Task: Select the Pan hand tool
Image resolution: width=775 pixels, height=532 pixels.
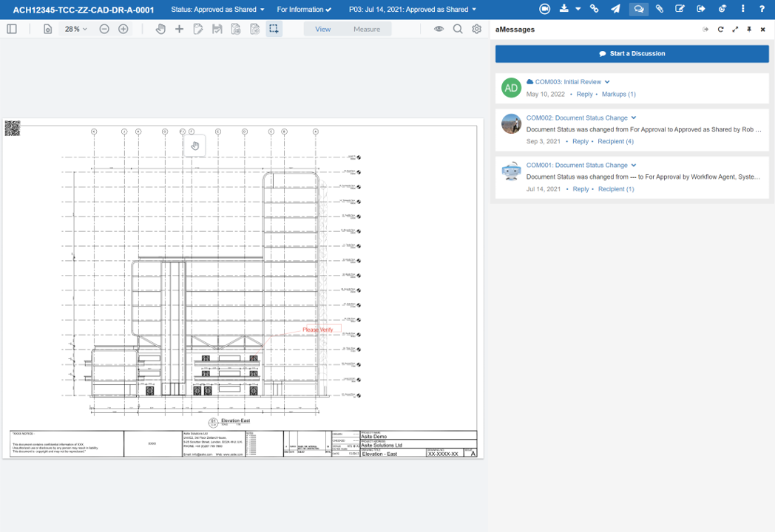Action: 160,28
